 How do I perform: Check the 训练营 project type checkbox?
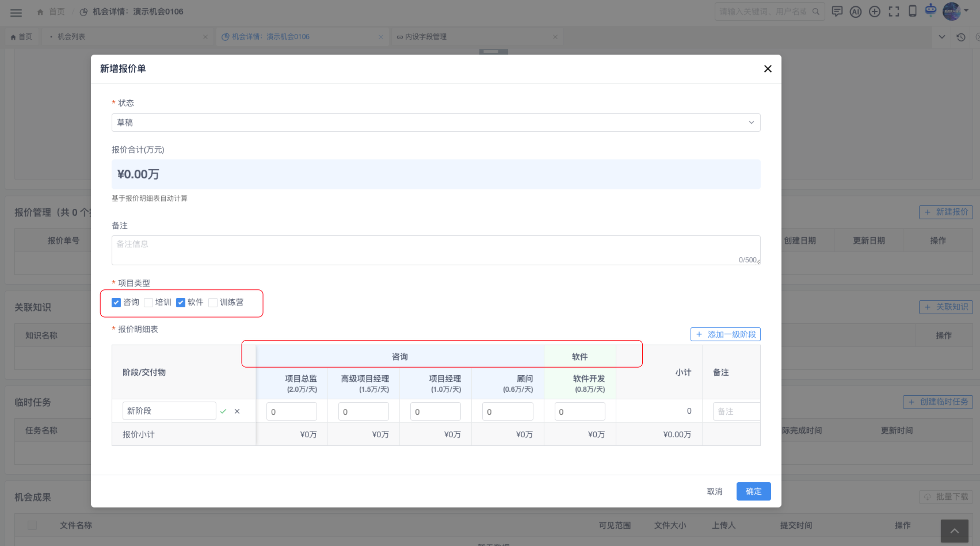213,303
